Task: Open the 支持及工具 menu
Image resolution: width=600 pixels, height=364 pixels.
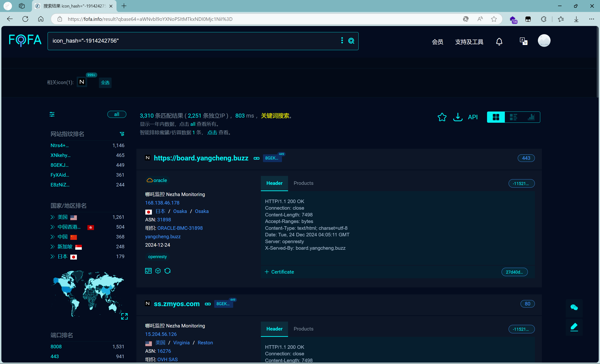Action: pyautogui.click(x=469, y=42)
